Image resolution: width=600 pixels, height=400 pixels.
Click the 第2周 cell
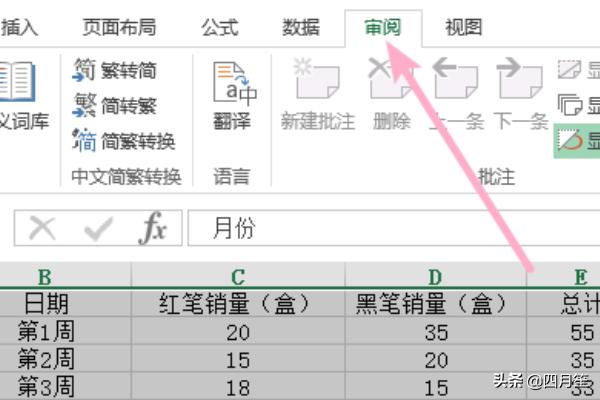pyautogui.click(x=65, y=359)
